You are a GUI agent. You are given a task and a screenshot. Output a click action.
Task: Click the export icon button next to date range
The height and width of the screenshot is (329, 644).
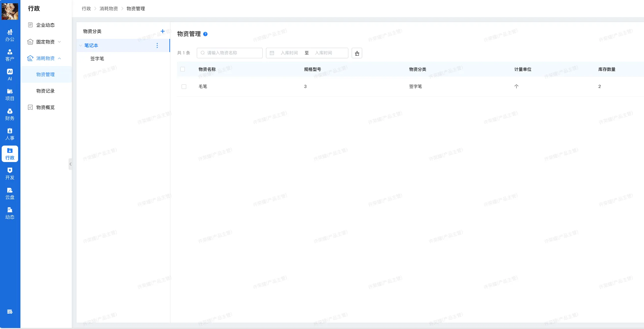(x=357, y=53)
